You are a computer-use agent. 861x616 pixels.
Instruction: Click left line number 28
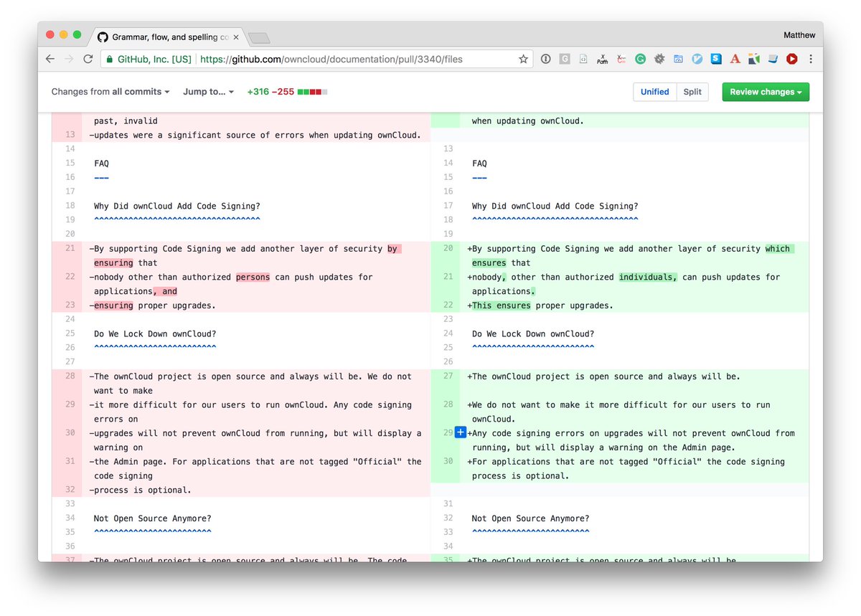(70, 376)
